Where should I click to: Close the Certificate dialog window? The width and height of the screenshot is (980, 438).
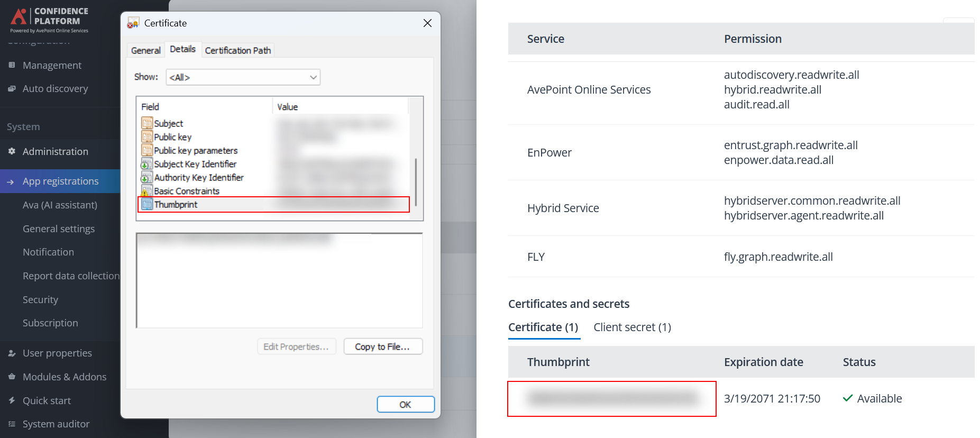click(x=427, y=23)
